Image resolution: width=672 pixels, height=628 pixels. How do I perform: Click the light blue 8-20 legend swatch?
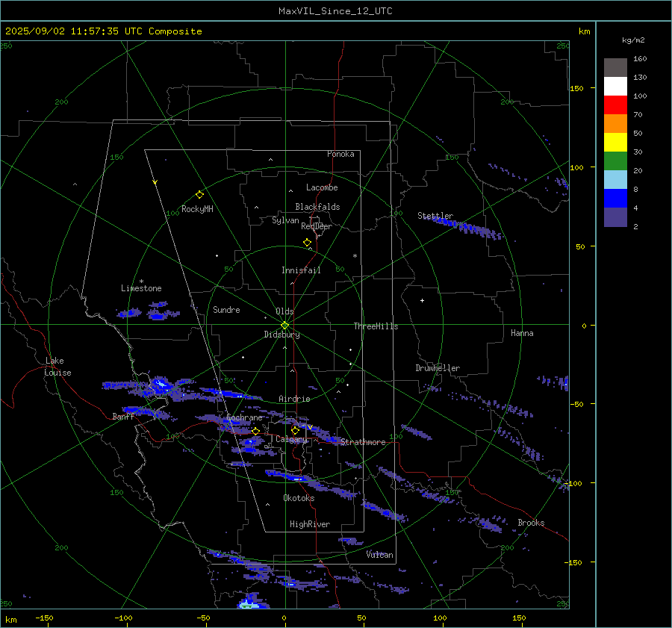tap(615, 180)
